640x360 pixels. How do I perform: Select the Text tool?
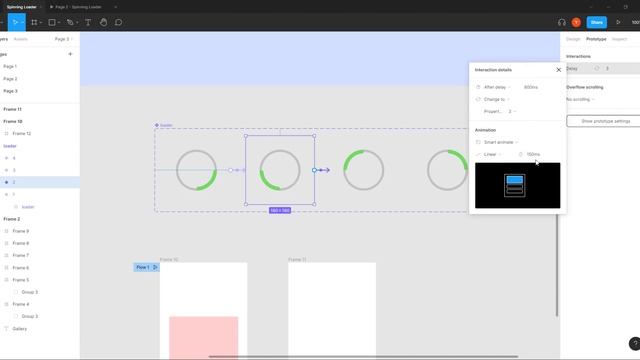[x=88, y=22]
